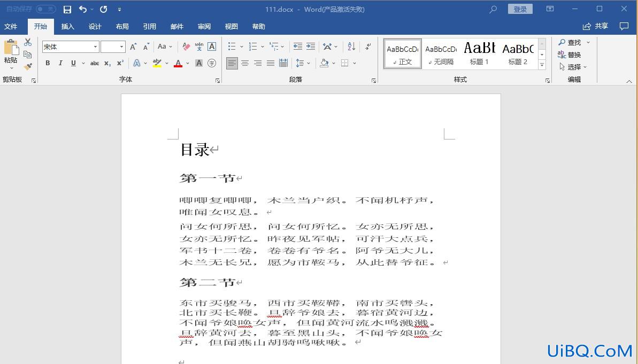Justify paragraph text
Viewport: 638px width, 364px height.
coord(271,63)
